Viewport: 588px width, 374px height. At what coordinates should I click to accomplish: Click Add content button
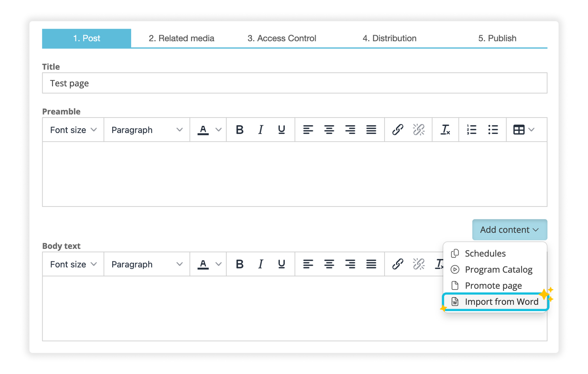pos(509,230)
